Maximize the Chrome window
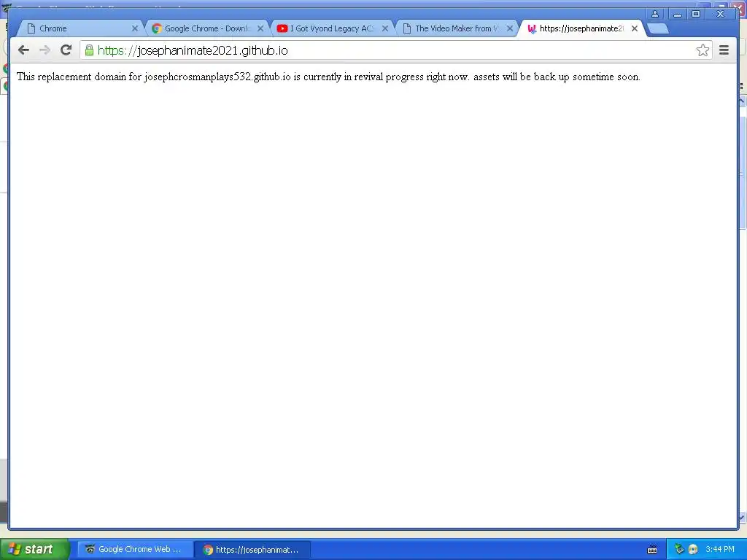 coord(695,14)
